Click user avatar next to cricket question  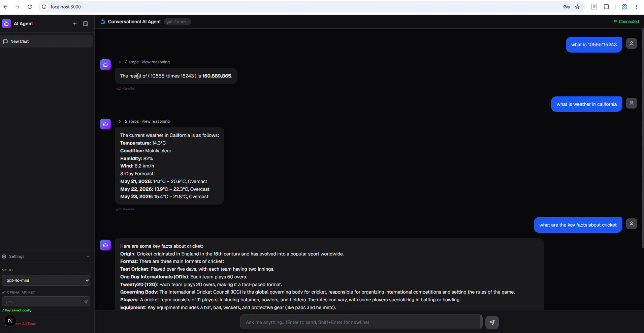pyautogui.click(x=632, y=224)
